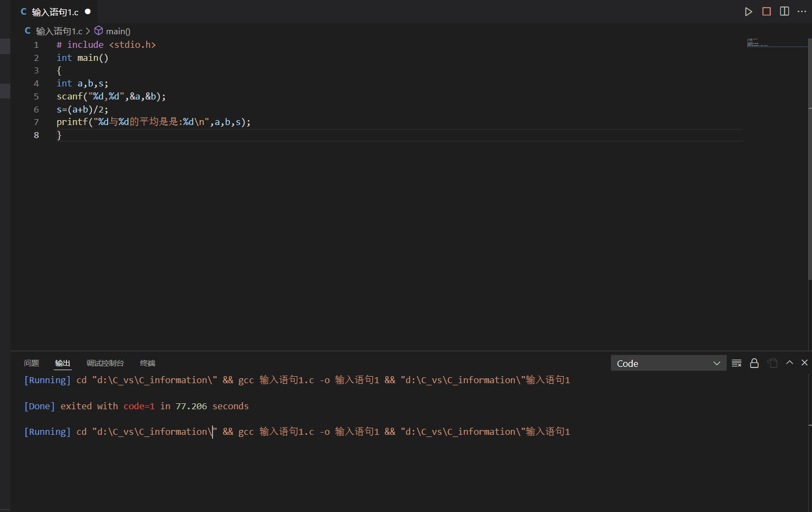
Task: Split the editor with split icon
Action: point(784,11)
